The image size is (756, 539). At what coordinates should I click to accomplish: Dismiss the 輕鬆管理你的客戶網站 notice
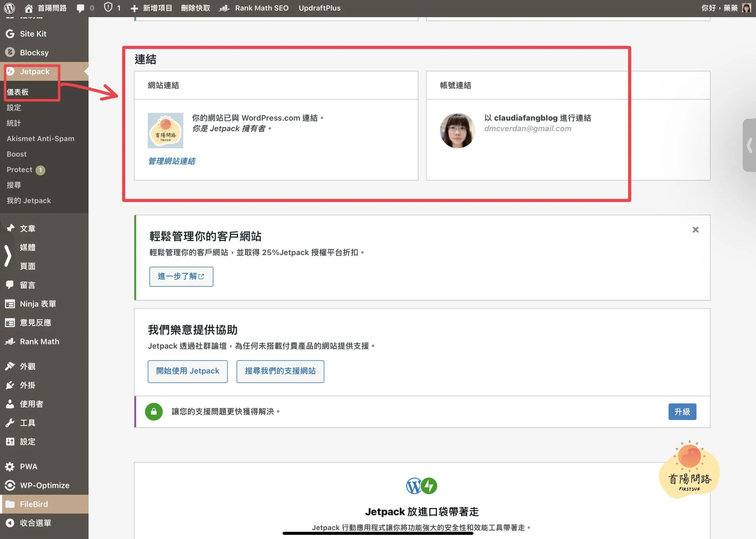(695, 230)
